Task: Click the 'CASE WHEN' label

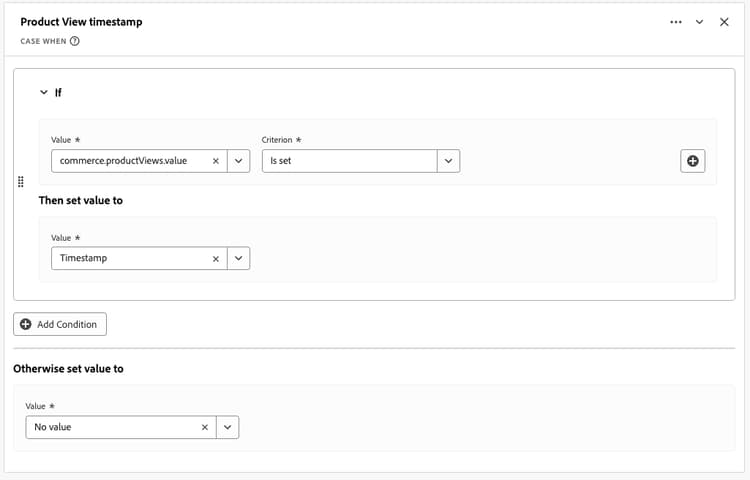Action: 43,41
